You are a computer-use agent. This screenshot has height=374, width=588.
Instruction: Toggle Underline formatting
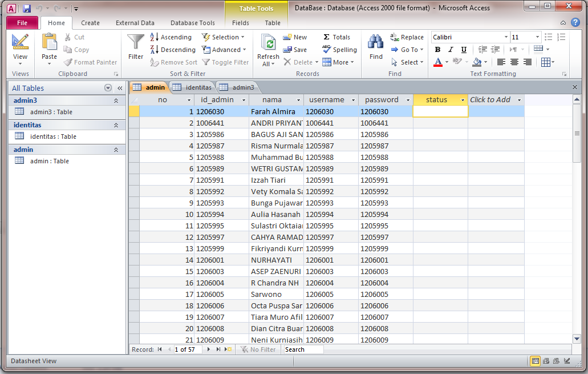(x=464, y=50)
